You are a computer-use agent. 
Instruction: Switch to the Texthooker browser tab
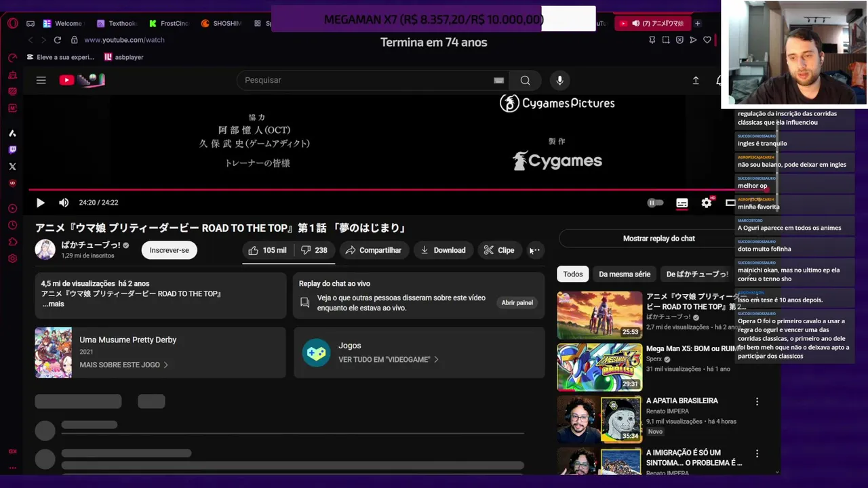click(x=117, y=23)
